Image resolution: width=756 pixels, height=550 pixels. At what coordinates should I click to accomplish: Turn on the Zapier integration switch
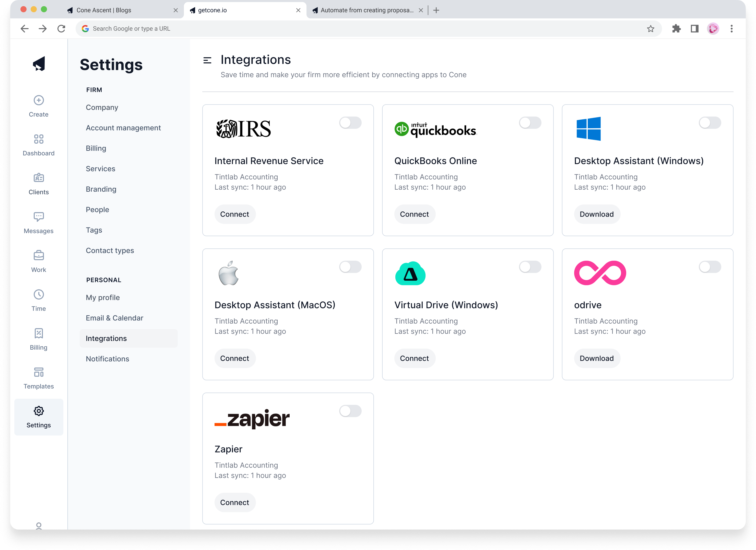350,411
